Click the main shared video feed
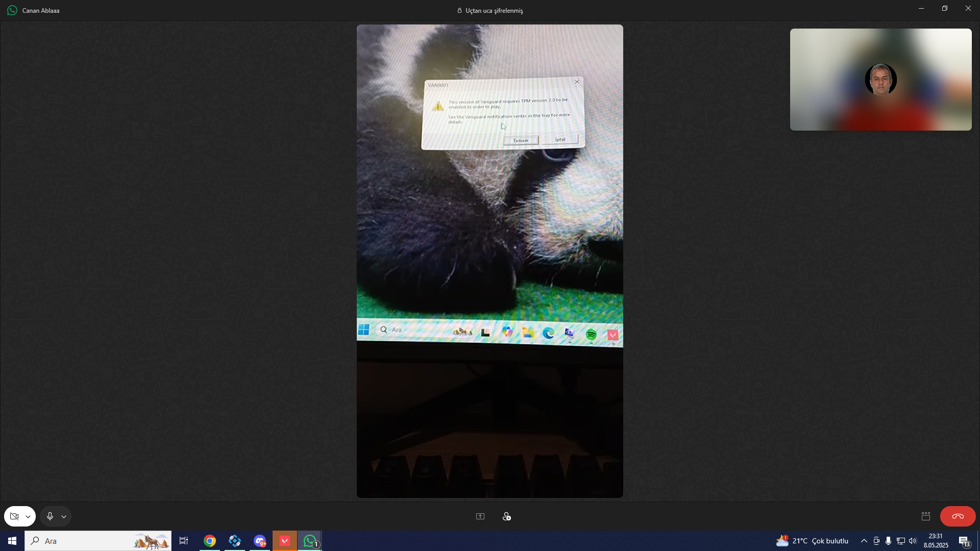The height and width of the screenshot is (551, 980). click(x=489, y=261)
